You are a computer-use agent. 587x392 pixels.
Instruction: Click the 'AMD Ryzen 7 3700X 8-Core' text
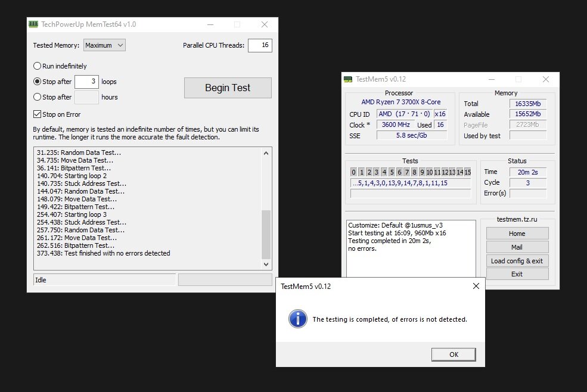(400, 102)
